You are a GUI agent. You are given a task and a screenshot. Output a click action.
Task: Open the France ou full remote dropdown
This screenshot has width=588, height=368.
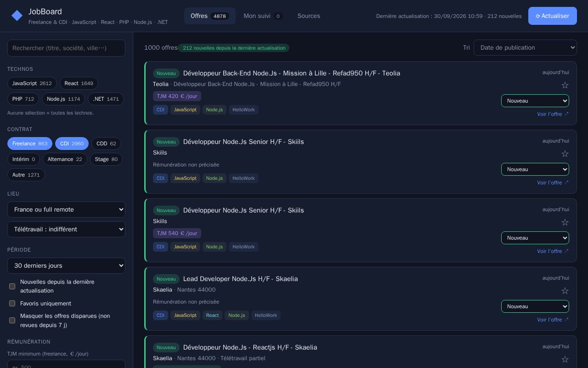[66, 209]
